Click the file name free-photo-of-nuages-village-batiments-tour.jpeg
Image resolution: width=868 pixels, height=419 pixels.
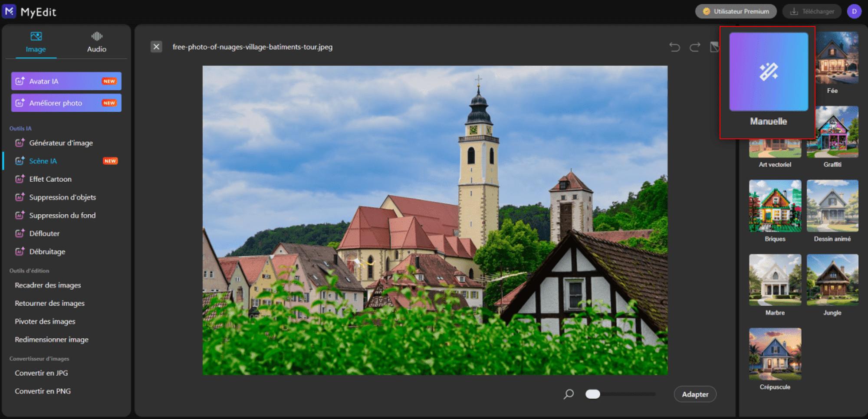(253, 47)
